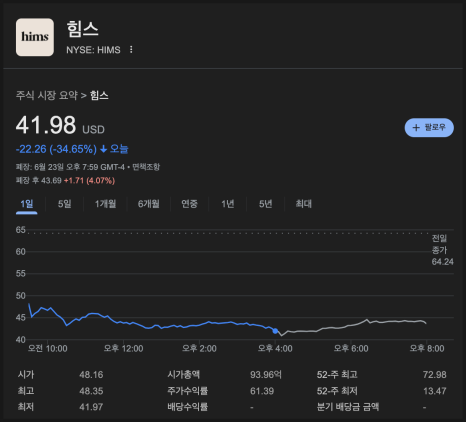Click the 최저 value 41.97
The width and height of the screenshot is (466, 422).
point(91,407)
